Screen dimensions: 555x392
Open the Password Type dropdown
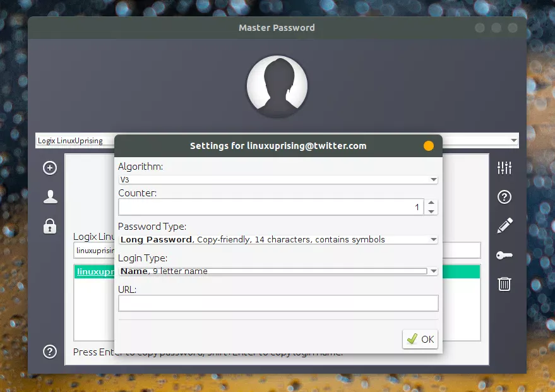(278, 239)
